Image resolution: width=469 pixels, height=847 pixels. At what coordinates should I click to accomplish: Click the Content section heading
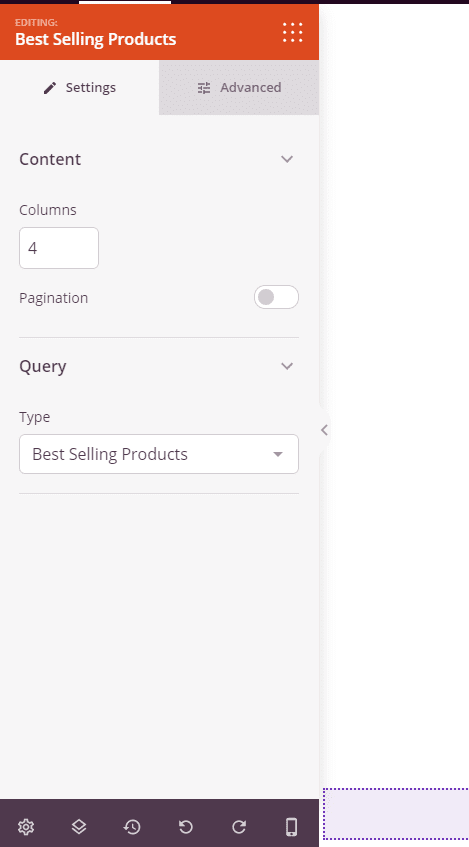pyautogui.click(x=50, y=159)
